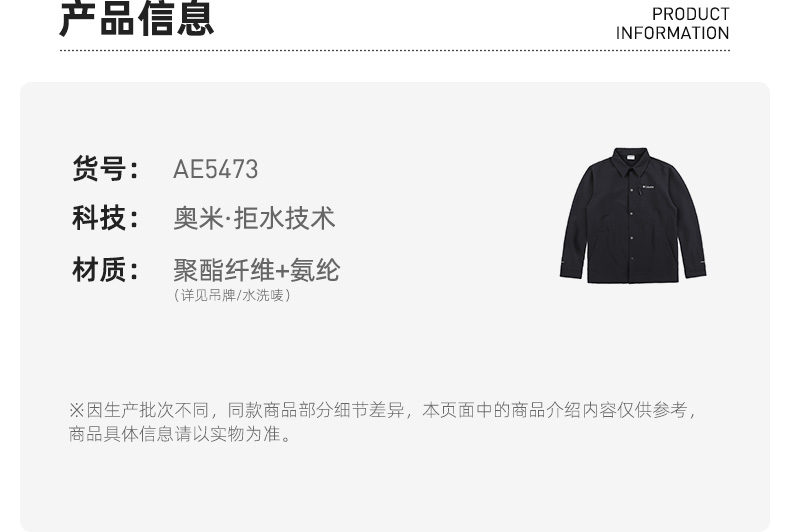Click the Columbia logo on shirt chest

[649, 186]
